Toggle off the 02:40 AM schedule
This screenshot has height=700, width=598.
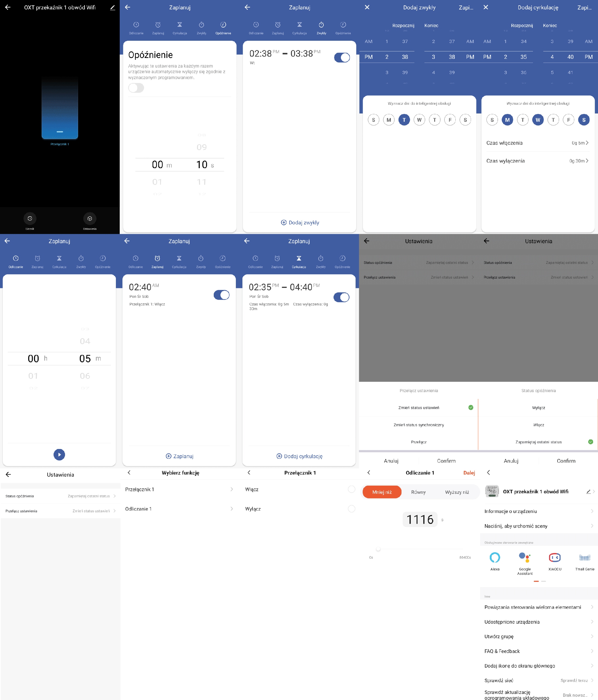point(221,295)
